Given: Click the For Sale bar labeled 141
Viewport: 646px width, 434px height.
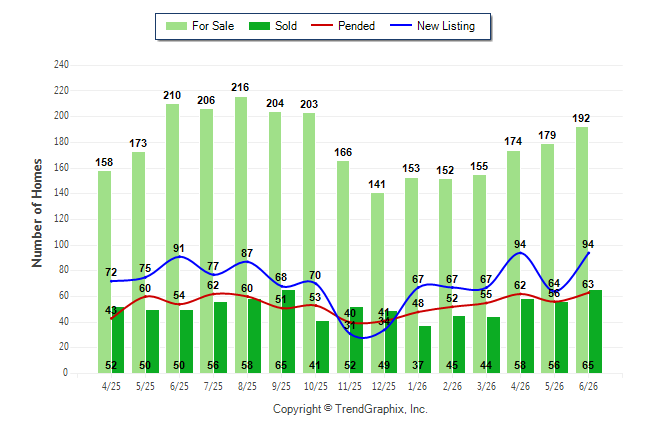Looking at the screenshot, I should click(377, 283).
